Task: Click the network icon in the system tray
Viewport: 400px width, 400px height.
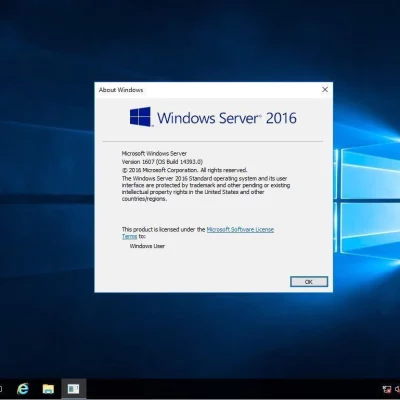Action: click(x=387, y=389)
